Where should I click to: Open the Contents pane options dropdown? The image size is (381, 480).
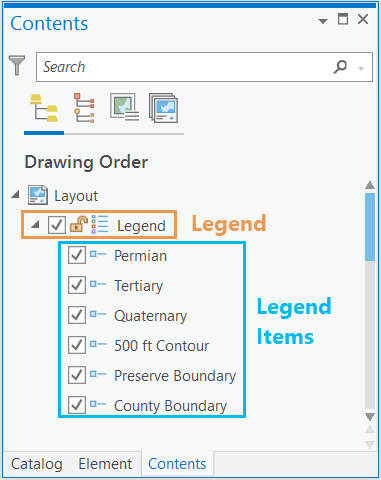[x=322, y=21]
